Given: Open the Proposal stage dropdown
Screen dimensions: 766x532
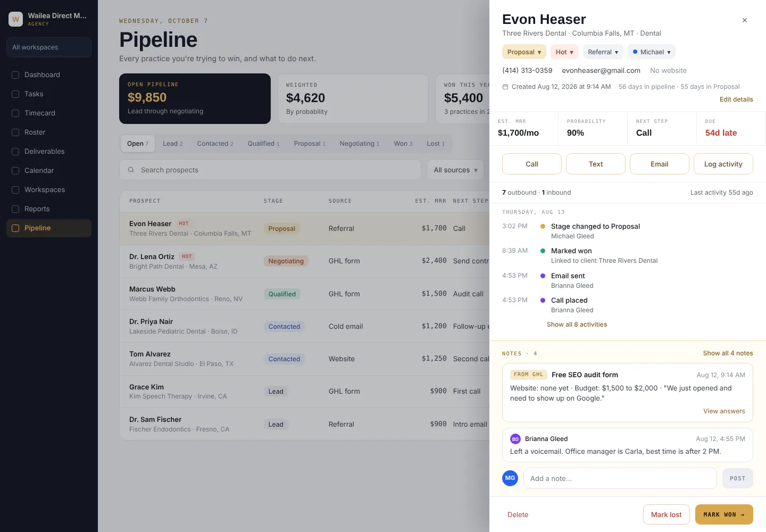Looking at the screenshot, I should (524, 52).
